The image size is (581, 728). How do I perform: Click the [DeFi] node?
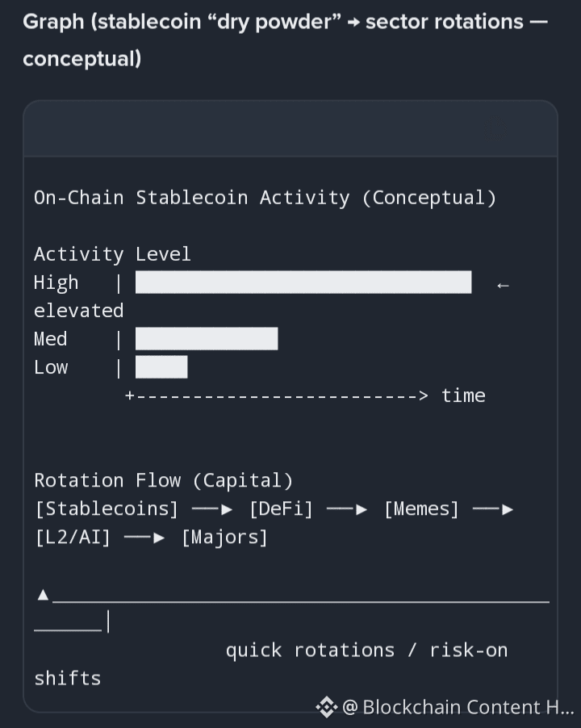tap(281, 508)
